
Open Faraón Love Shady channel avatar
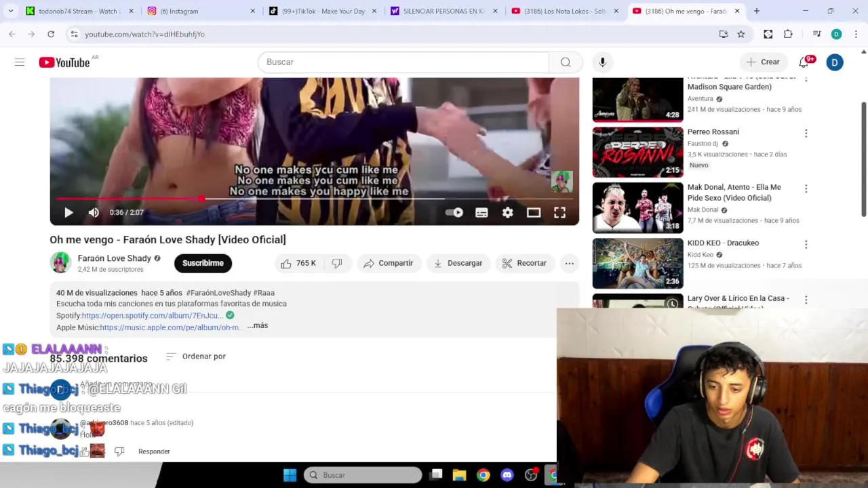click(60, 263)
